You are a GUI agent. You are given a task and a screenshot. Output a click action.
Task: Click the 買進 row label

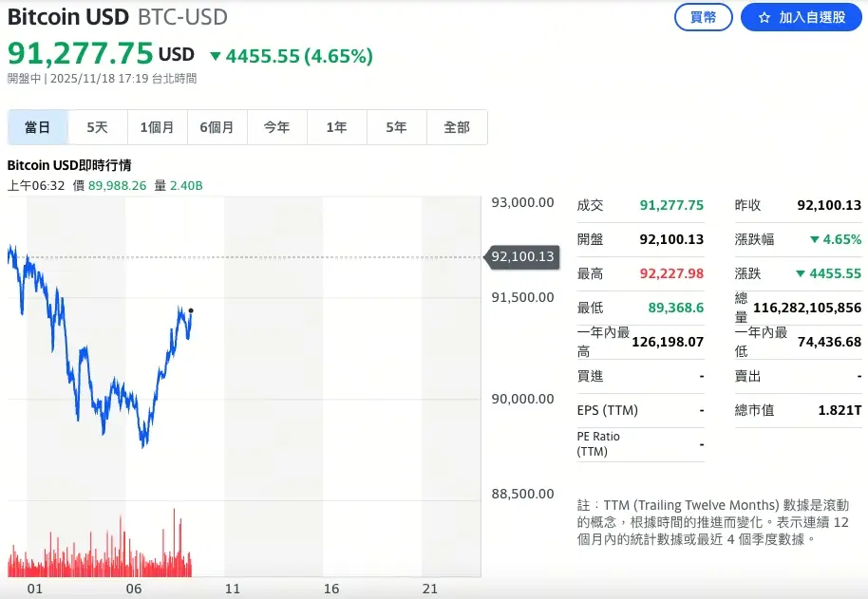(590, 376)
